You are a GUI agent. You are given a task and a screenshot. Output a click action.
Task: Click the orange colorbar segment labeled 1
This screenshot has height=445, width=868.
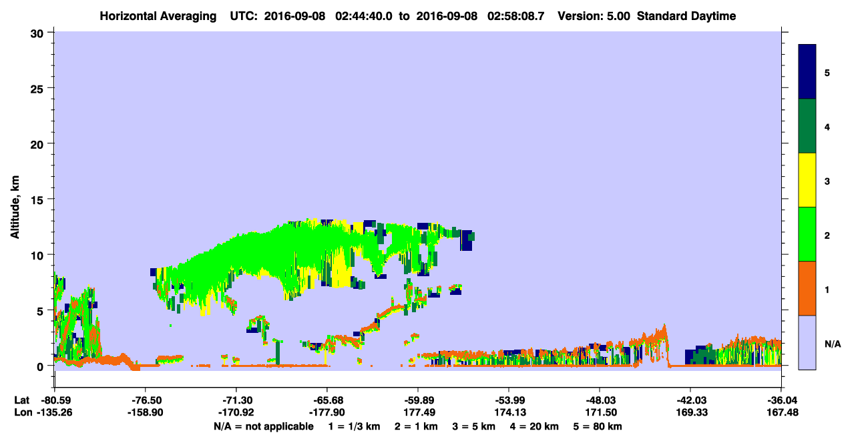807,288
